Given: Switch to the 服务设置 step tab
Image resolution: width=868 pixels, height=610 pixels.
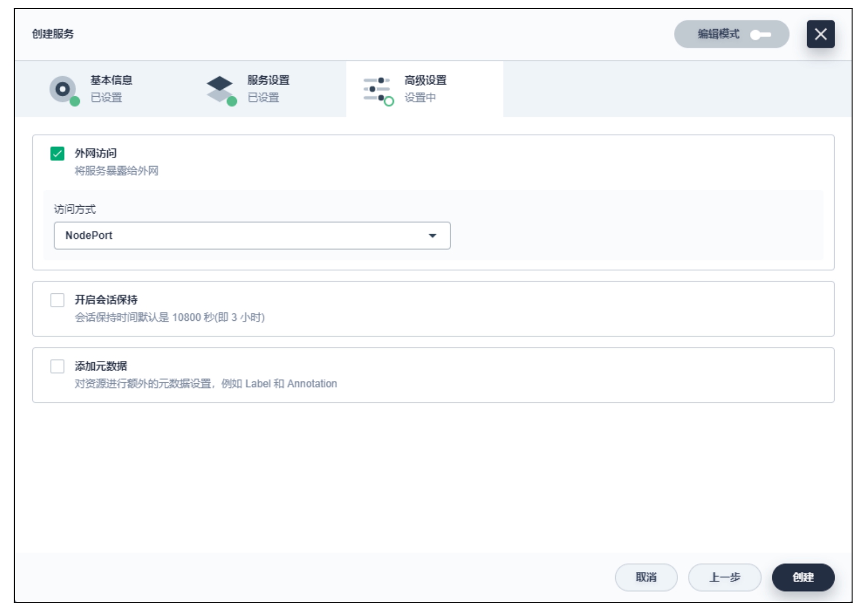Looking at the screenshot, I should (x=268, y=88).
